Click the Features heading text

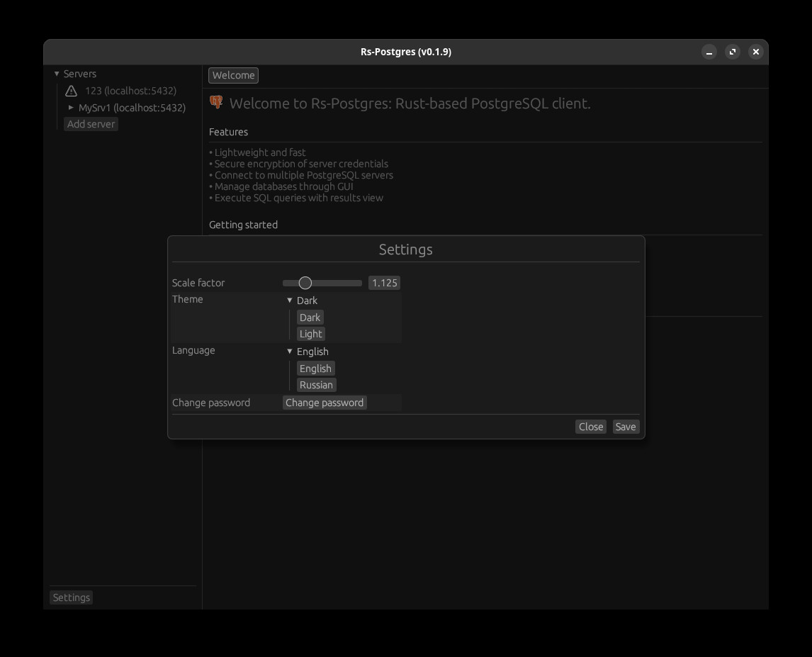tap(228, 132)
